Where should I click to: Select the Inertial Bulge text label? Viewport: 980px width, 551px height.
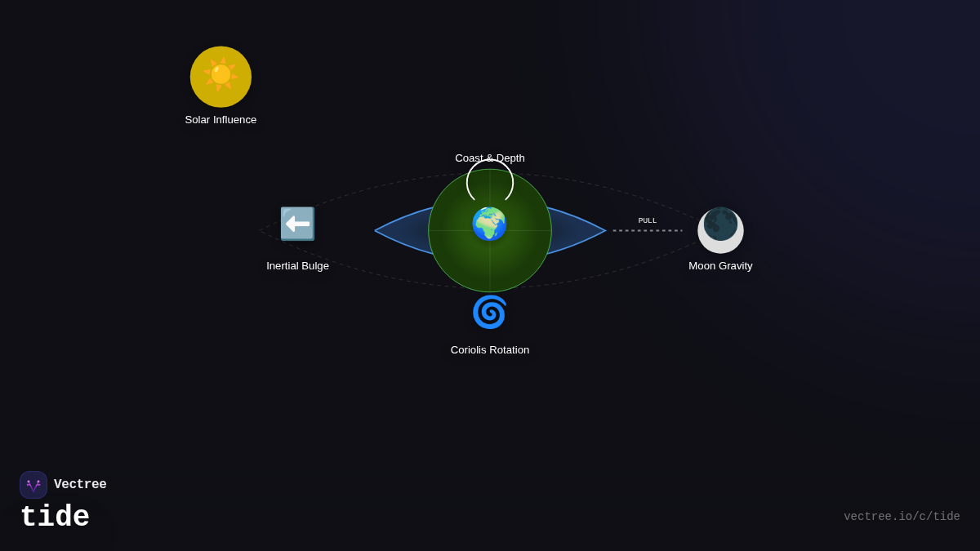click(x=297, y=266)
